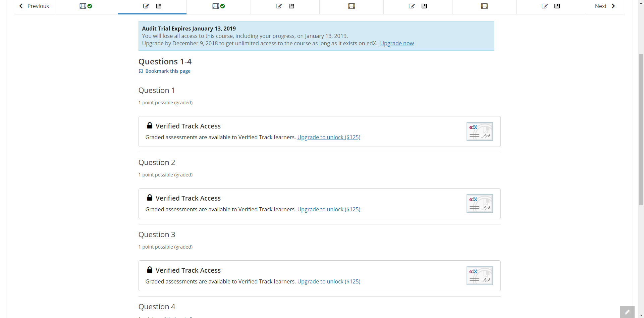Viewport: 644px width, 318px height.
Task: Click pencil icon on the fourth tab
Action: (x=279, y=6)
